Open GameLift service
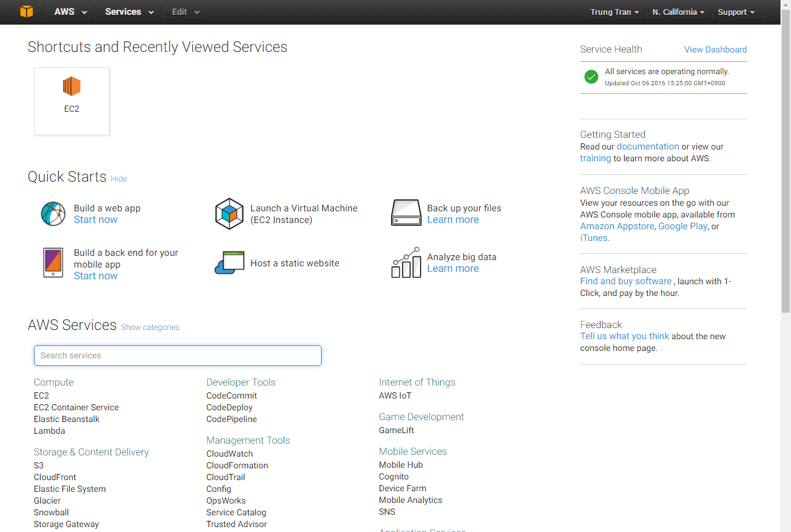Screen dimensions: 791x532 tap(396, 430)
